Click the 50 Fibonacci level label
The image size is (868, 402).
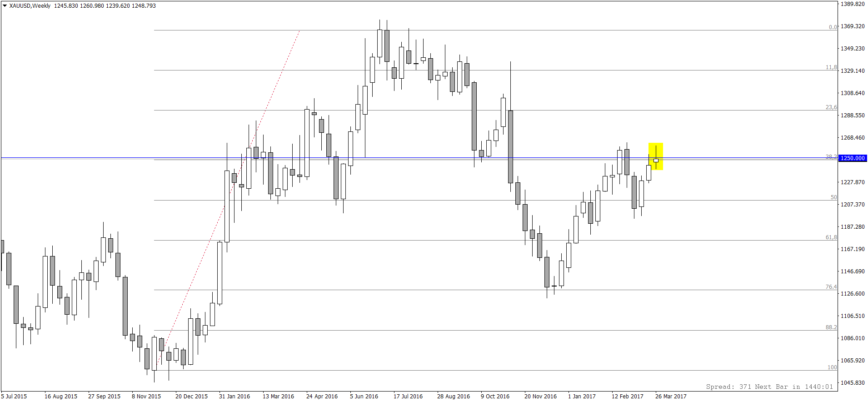[833, 197]
